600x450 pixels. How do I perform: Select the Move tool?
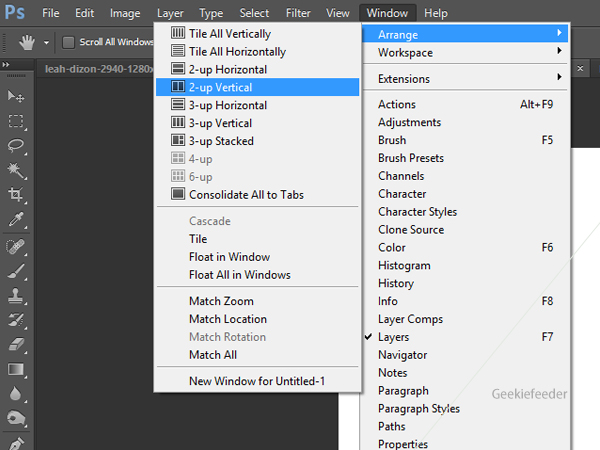click(x=16, y=96)
